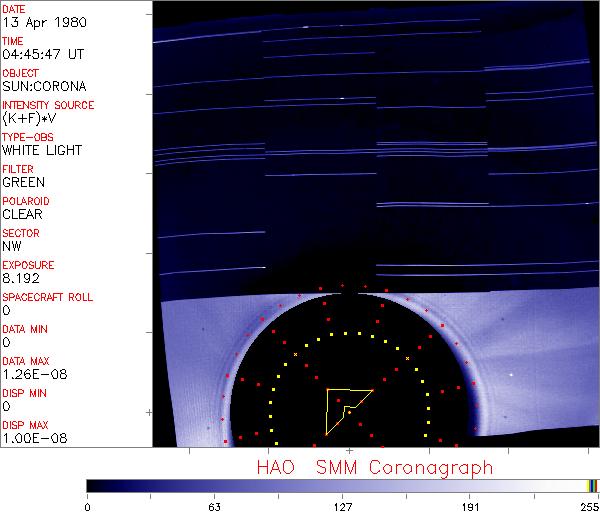
Task: Click the GREEN filter value
Action: (x=22, y=183)
